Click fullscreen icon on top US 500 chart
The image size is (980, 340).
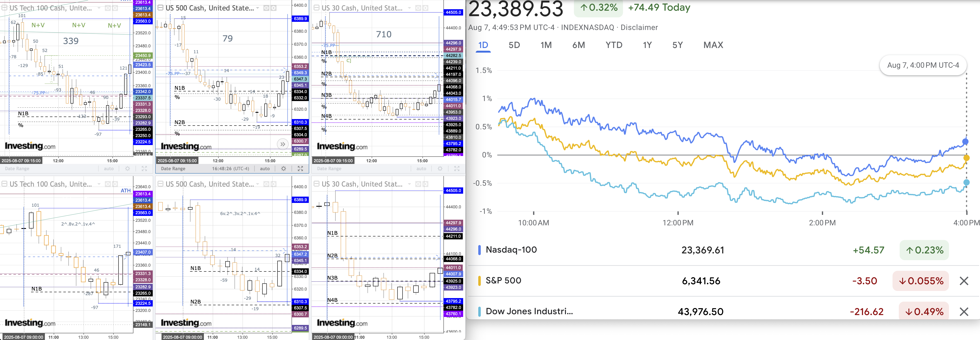coord(300,169)
